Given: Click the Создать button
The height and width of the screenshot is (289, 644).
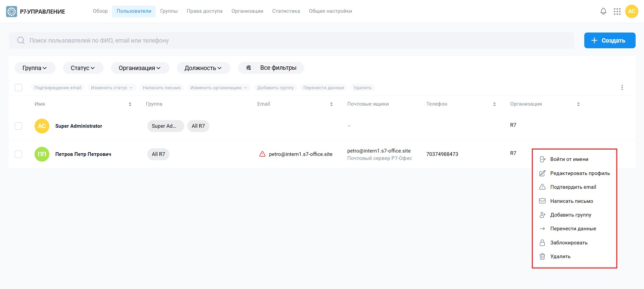Looking at the screenshot, I should tap(610, 41).
